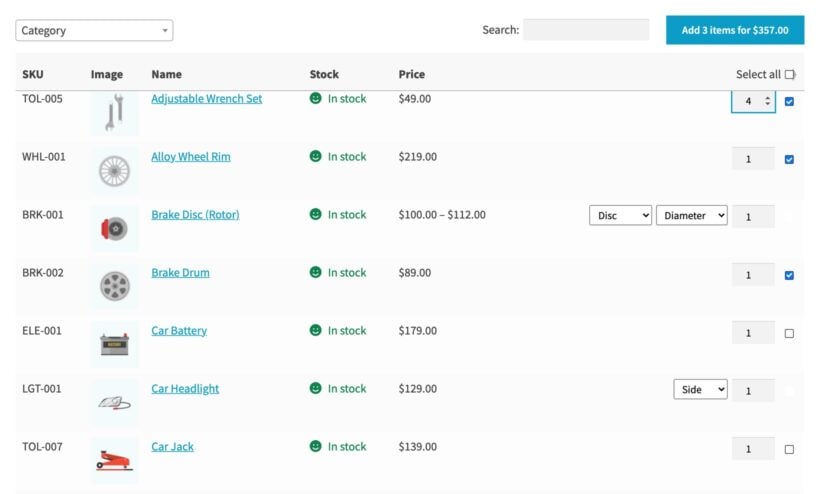Click the price $219.00

point(417,157)
